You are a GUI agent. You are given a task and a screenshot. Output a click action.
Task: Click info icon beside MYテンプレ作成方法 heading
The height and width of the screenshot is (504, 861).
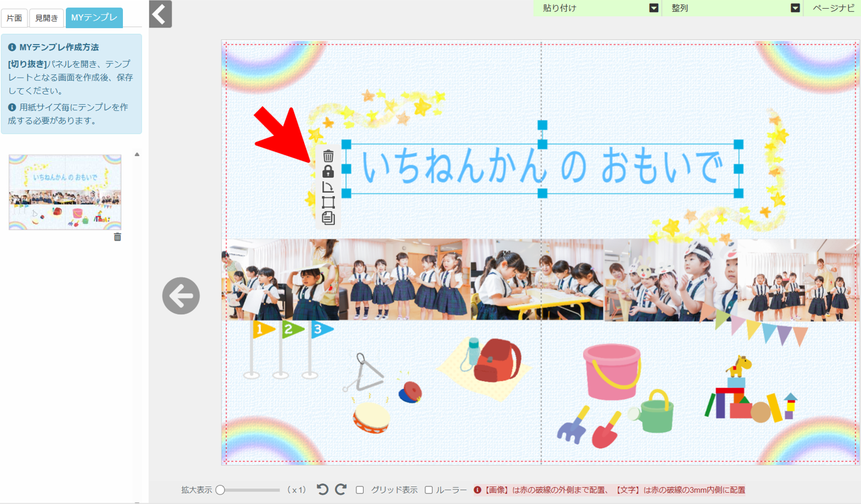tap(12, 47)
